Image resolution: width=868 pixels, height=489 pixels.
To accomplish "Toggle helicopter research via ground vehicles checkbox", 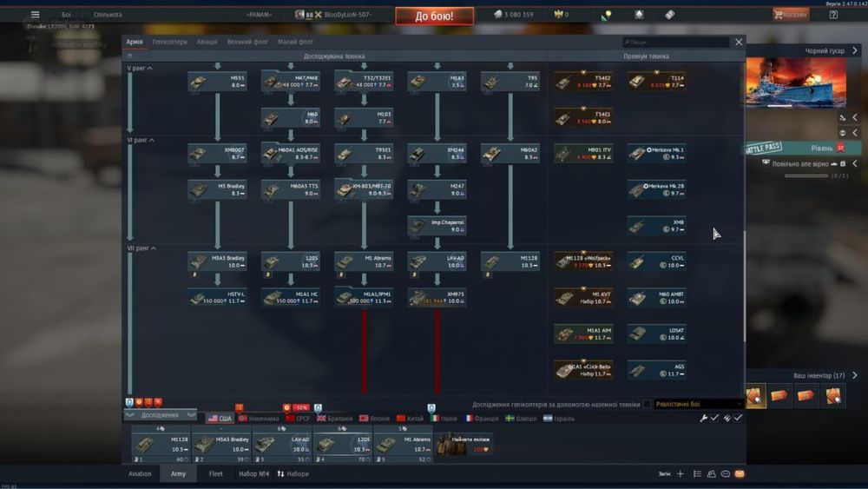I will click(647, 404).
